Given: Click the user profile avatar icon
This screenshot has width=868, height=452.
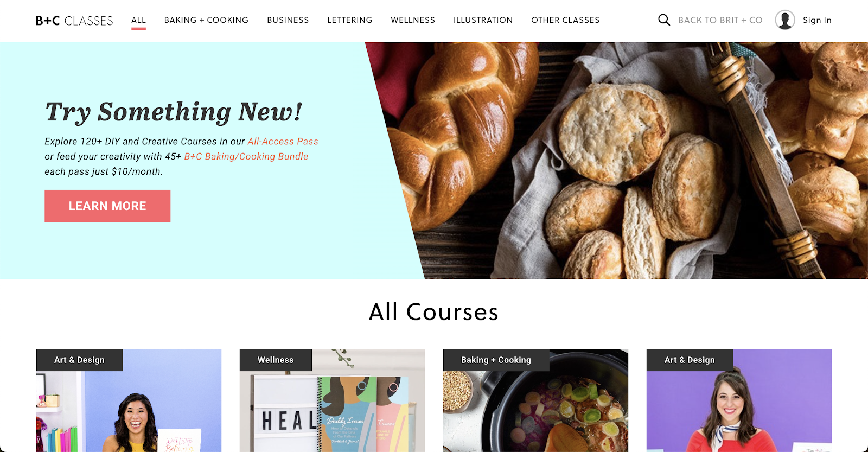Looking at the screenshot, I should (x=785, y=20).
